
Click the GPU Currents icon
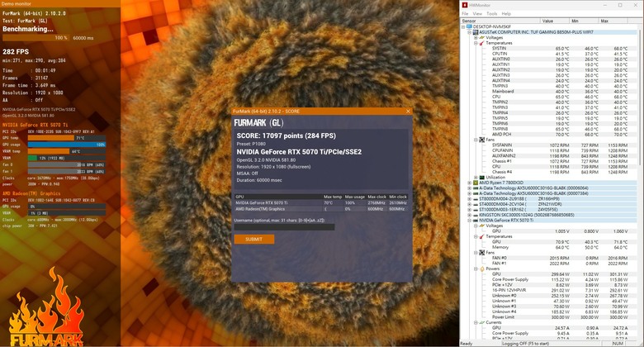click(482, 322)
